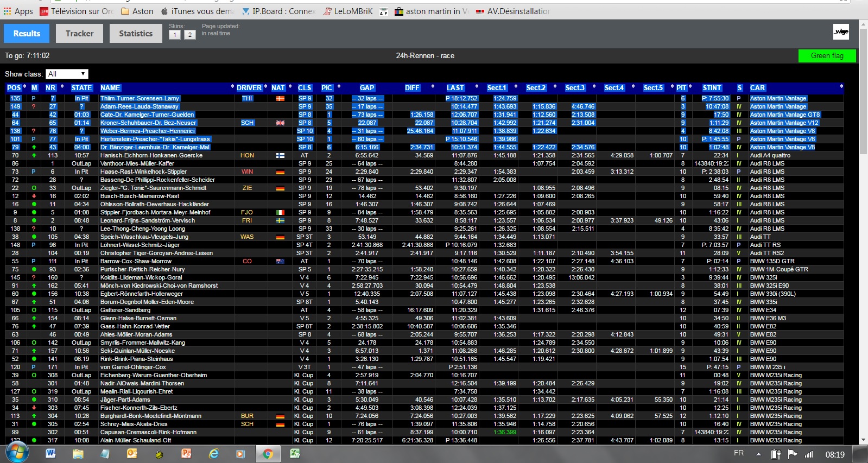868x463 pixels.
Task: Open the LeLoMBriK bookmark
Action: pyautogui.click(x=349, y=11)
